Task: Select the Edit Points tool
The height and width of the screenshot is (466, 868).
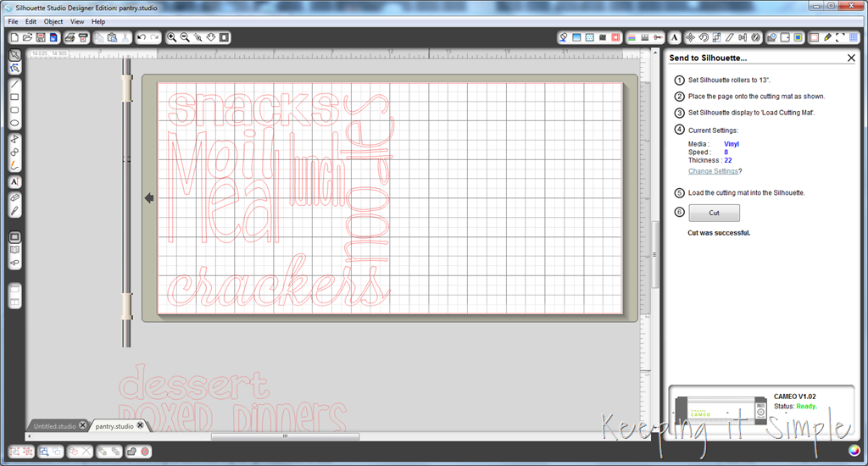Action: coord(15,68)
